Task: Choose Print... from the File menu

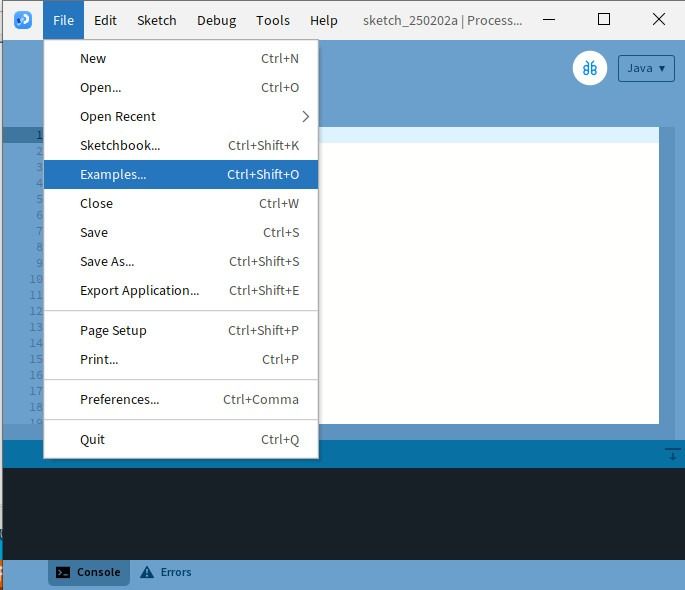Action: [181, 359]
